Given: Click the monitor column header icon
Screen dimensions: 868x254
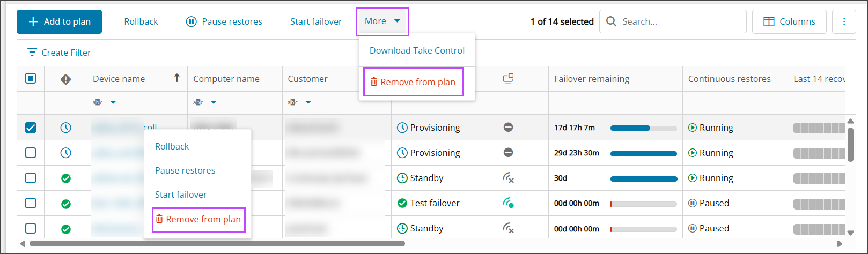Looking at the screenshot, I should pyautogui.click(x=508, y=79).
